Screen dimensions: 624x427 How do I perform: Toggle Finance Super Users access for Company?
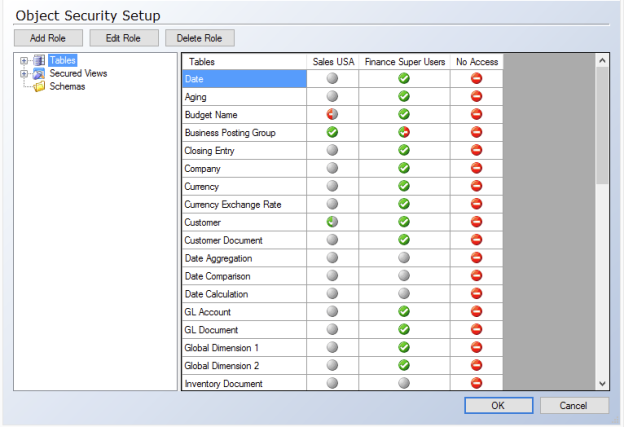point(404,168)
